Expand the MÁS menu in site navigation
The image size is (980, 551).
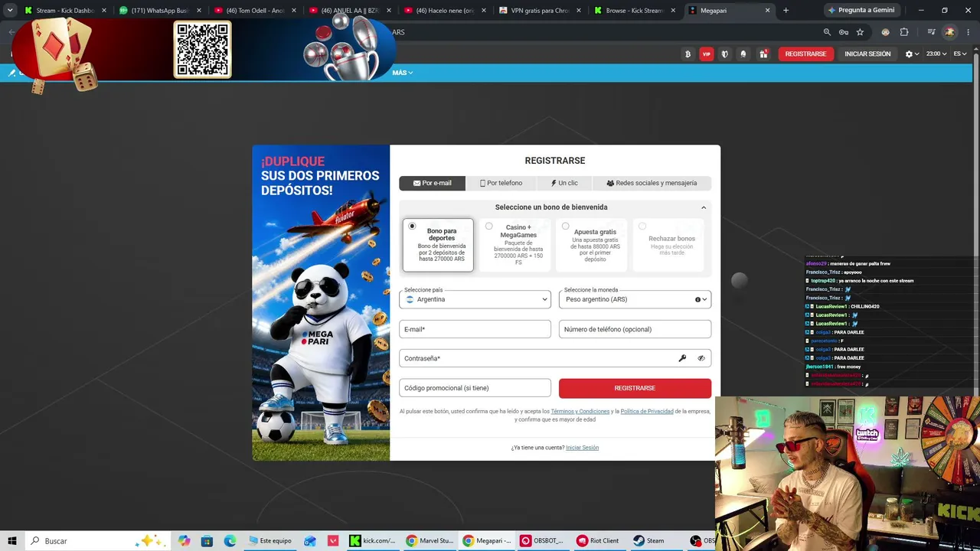403,73
